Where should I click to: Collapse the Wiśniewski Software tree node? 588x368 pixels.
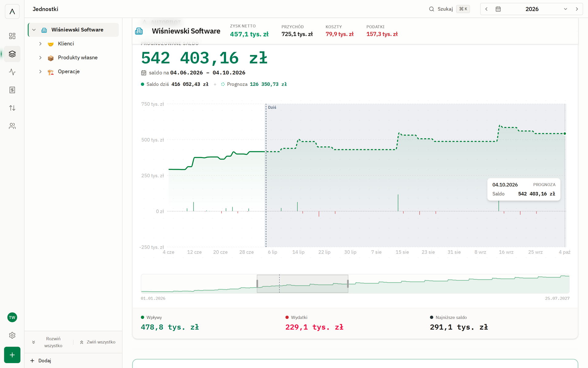pos(34,30)
